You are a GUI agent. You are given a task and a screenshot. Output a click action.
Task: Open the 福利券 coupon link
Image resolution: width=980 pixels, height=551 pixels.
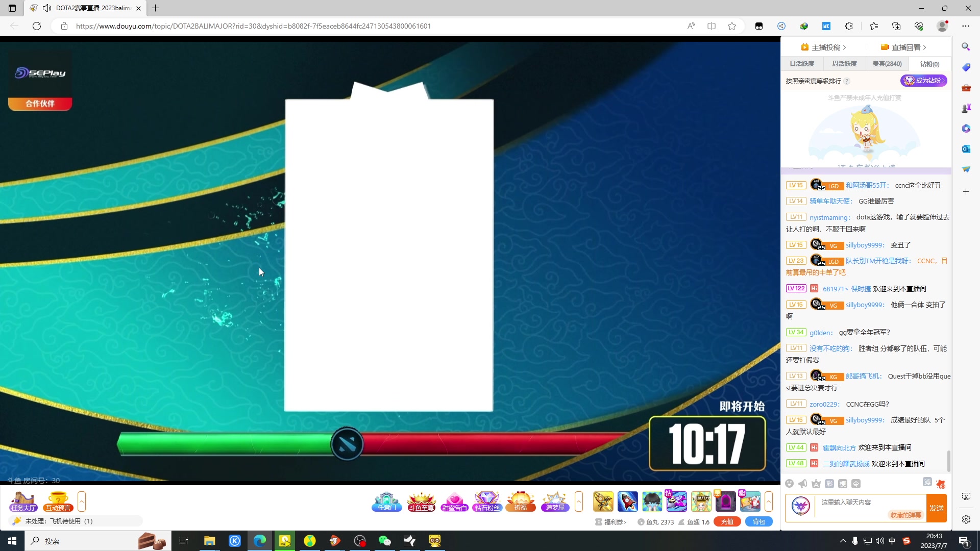(x=611, y=522)
